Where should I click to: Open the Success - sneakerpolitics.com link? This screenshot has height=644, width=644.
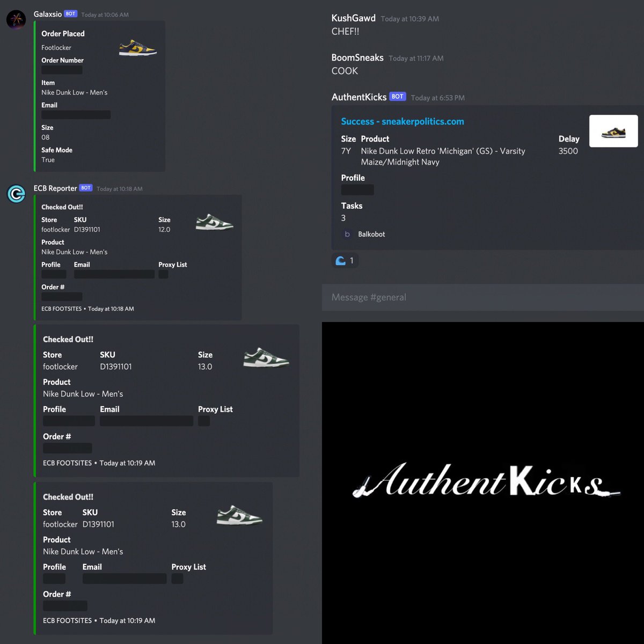(x=402, y=121)
